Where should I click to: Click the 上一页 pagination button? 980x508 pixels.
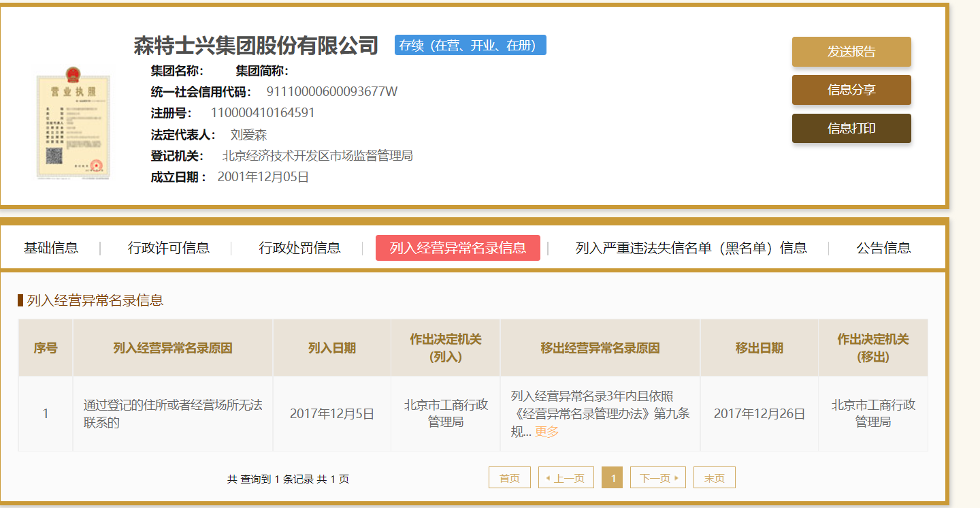pyautogui.click(x=566, y=478)
